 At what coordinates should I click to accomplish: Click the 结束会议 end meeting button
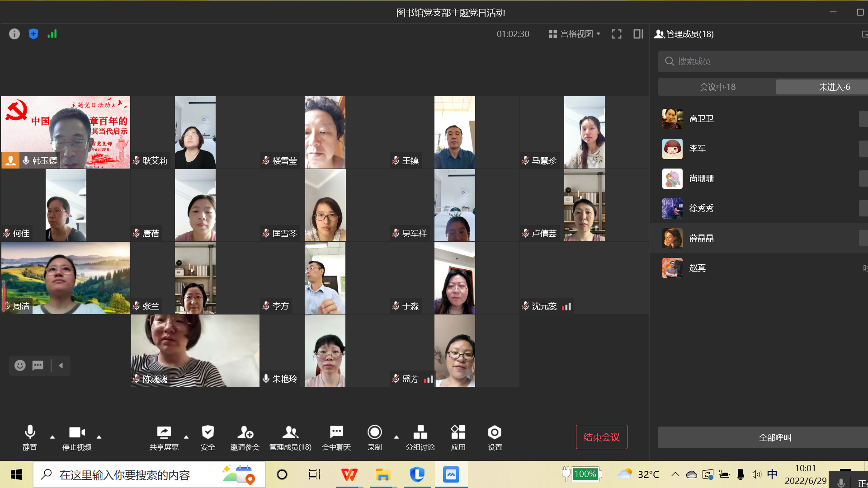pos(601,437)
